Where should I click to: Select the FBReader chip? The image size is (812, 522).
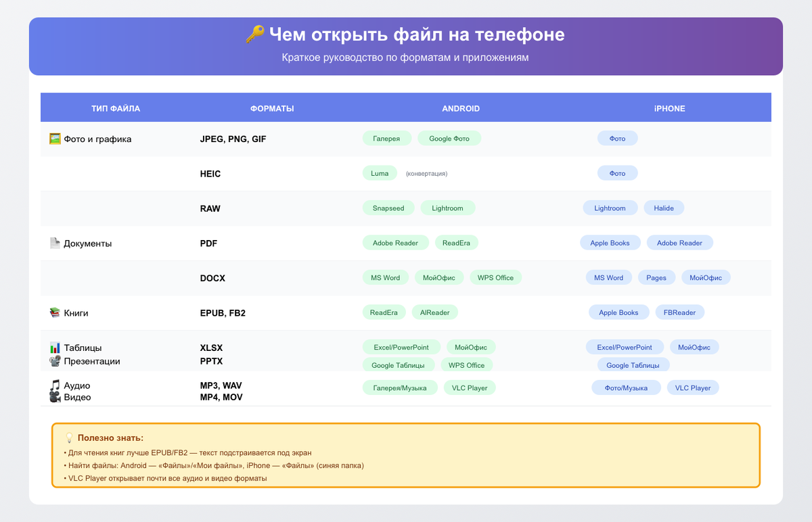point(679,312)
